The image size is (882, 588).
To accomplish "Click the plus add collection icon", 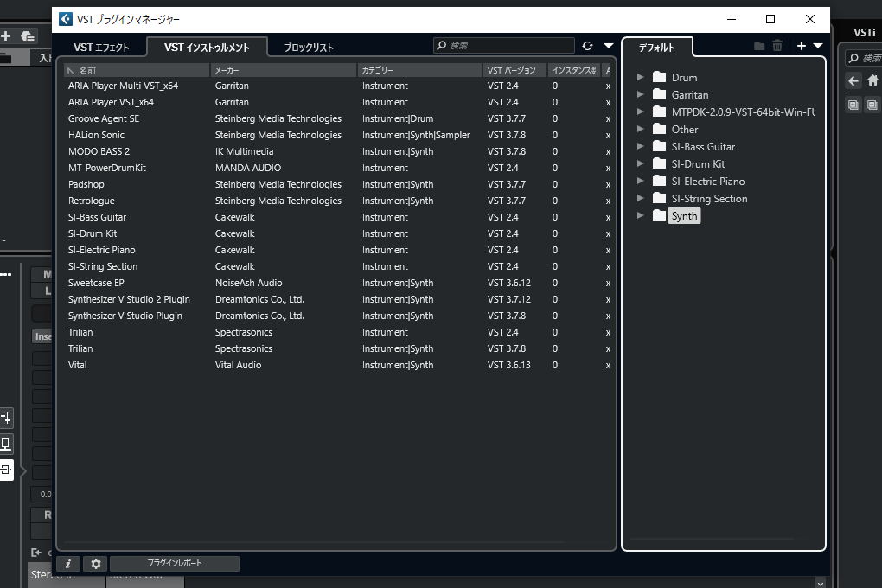I will click(802, 46).
